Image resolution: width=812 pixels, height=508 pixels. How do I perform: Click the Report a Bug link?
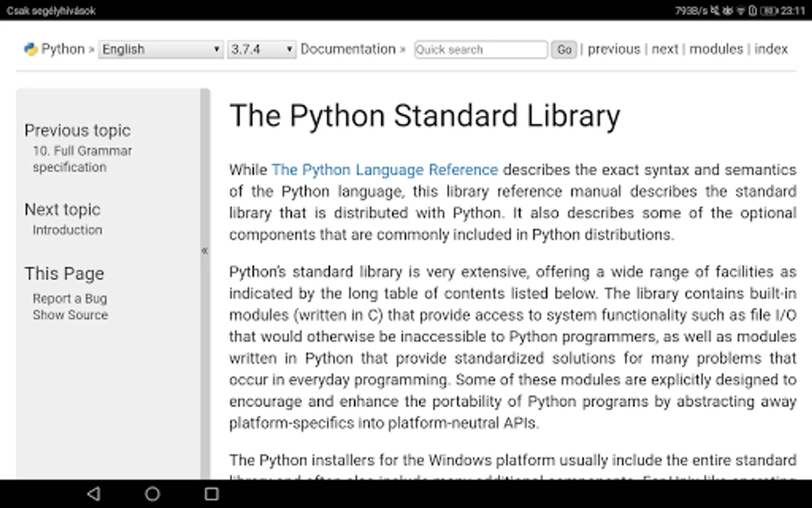click(x=70, y=298)
